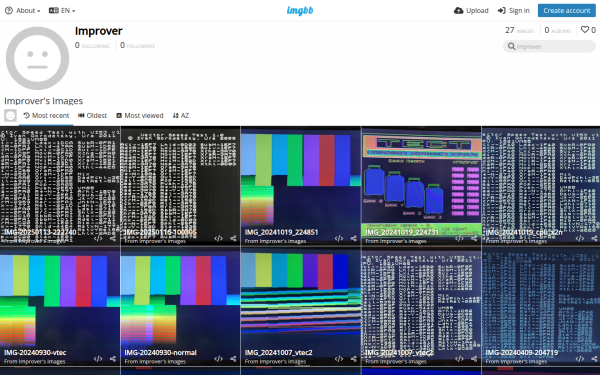Click "From Improver's images" under IMG-20240930-normal
Screen dimensions: 600x375
(x=155, y=362)
